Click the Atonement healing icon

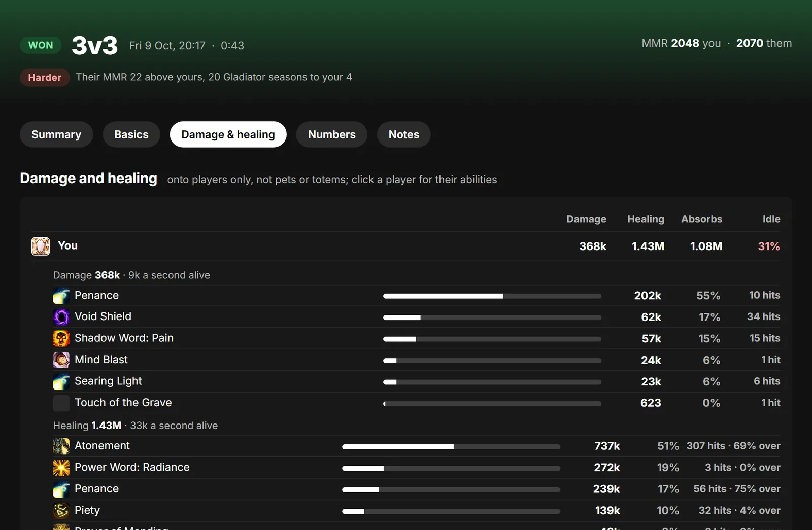61,446
